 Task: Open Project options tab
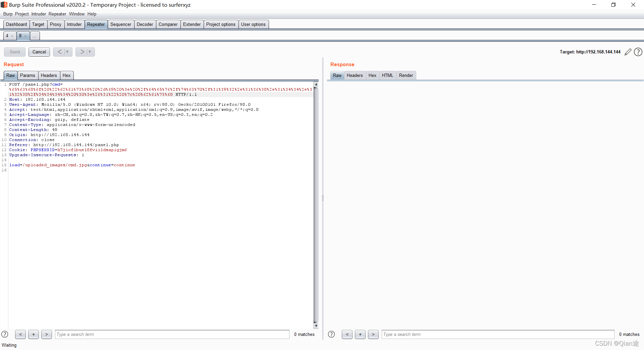[x=221, y=24]
